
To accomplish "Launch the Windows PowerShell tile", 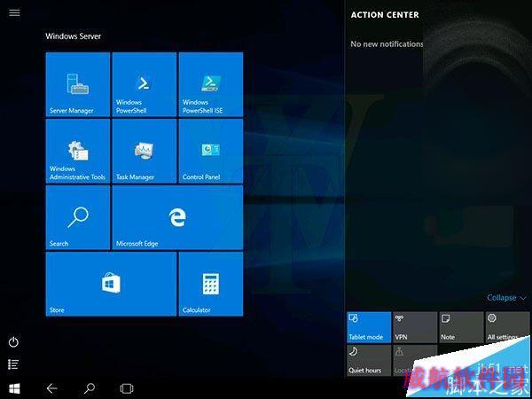I will pyautogui.click(x=145, y=84).
